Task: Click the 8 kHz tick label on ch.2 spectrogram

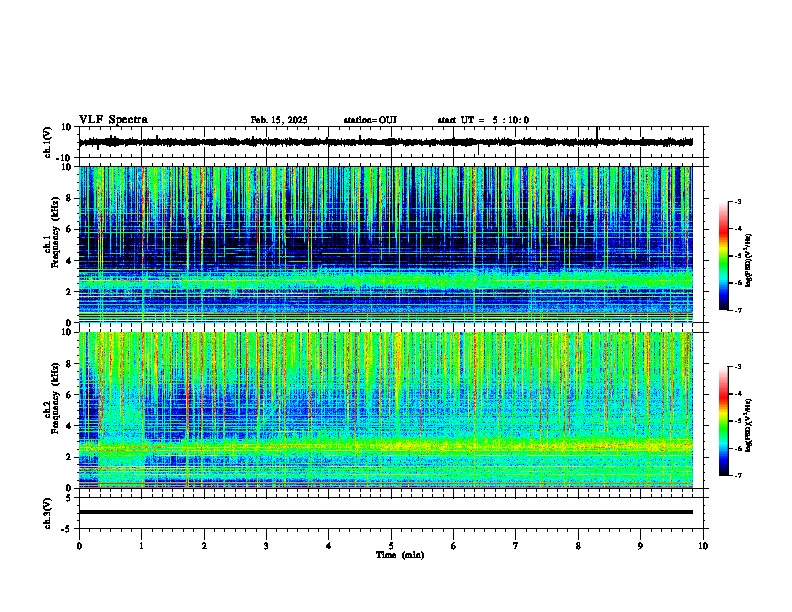Action: coord(69,364)
